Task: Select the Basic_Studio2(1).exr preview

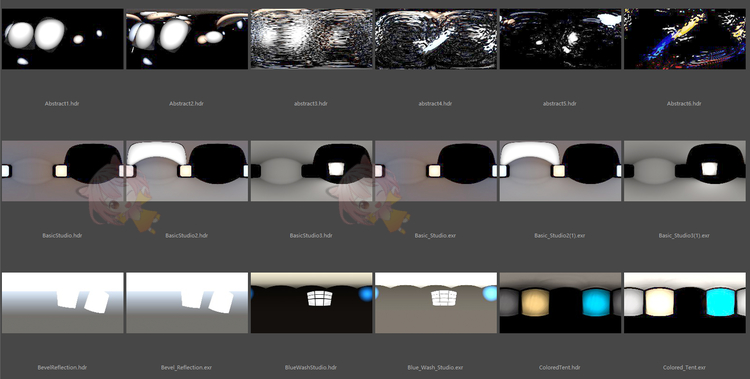Action: (560, 171)
